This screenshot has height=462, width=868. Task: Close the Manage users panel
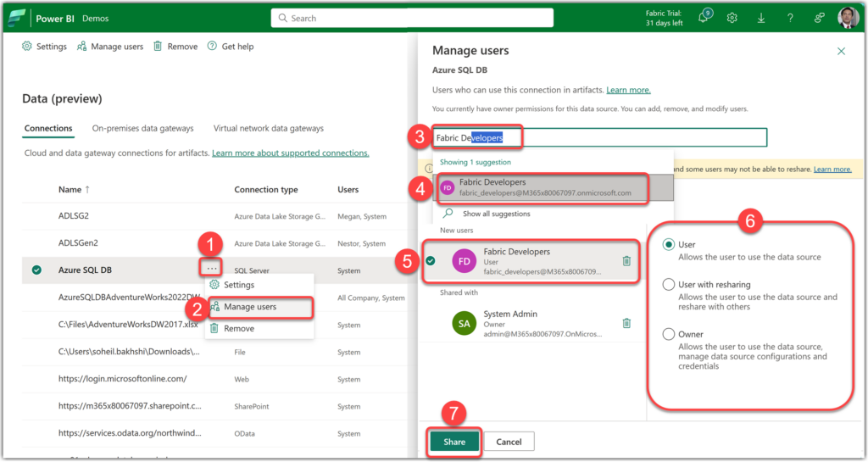[841, 52]
